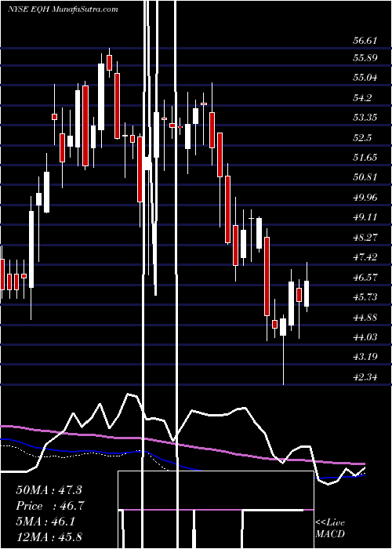Viewport: 392px width, 549px height.
Task: Click the 51.65 price axis label
Action: click(x=365, y=157)
